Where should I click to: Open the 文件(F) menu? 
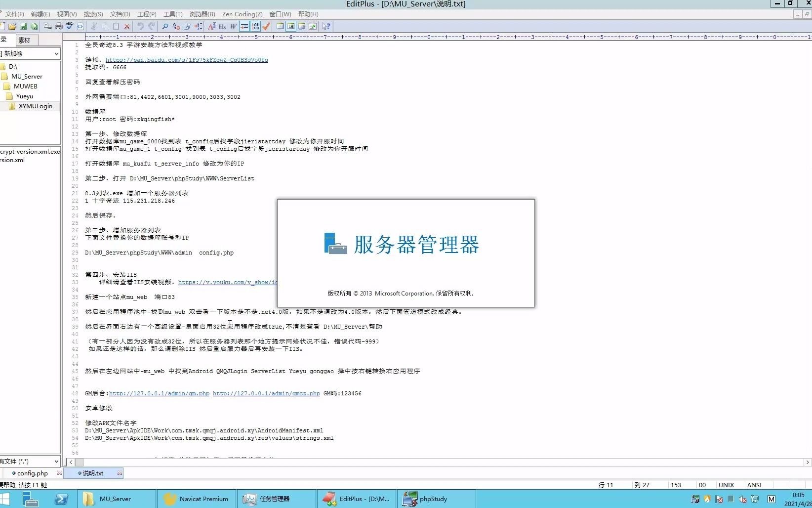tap(14, 14)
